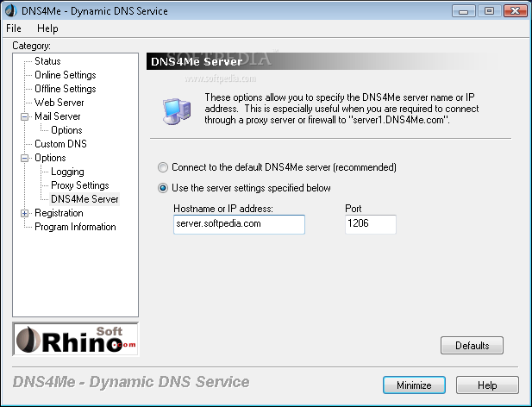This screenshot has height=407, width=532.
Task: Select Online Settings in the category tree
Action: tap(66, 75)
